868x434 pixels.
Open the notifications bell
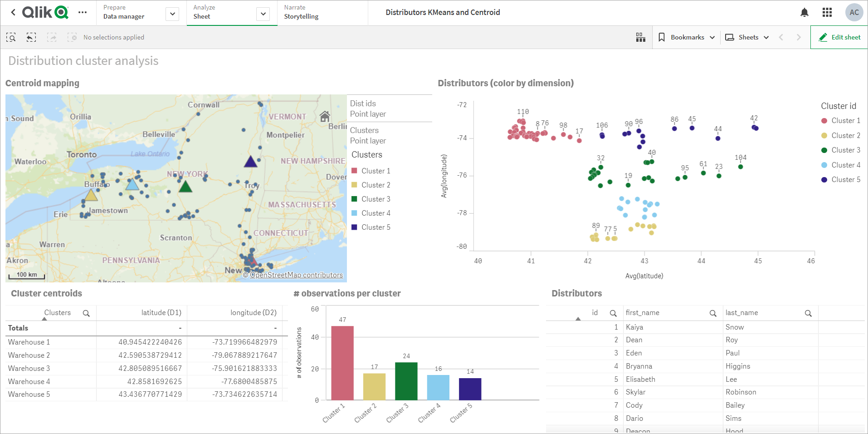click(x=805, y=12)
